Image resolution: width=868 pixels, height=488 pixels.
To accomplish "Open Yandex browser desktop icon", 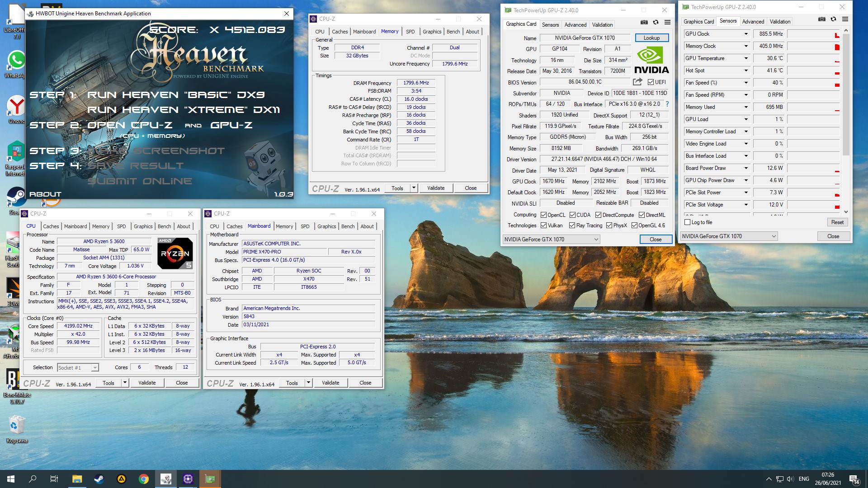I will pyautogui.click(x=16, y=109).
